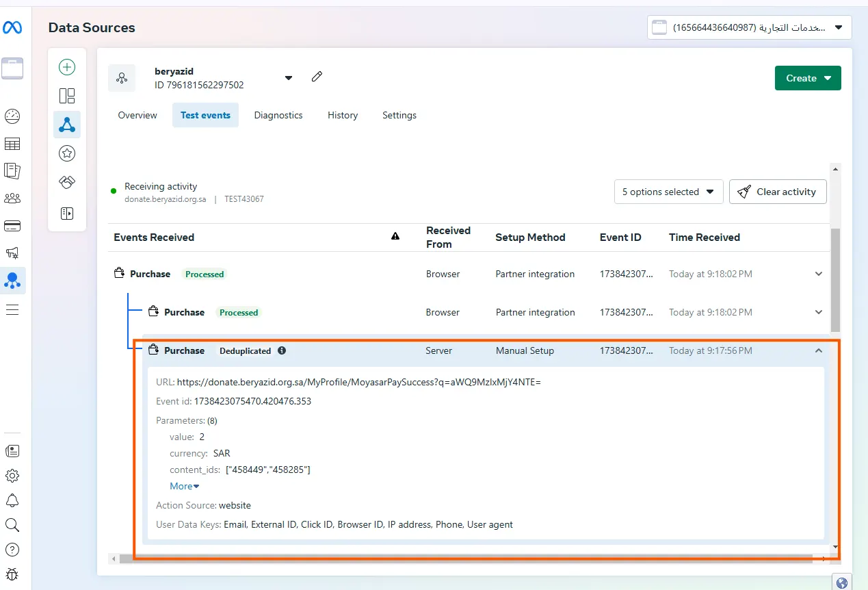Go to the Diagnostics tab
The image size is (868, 590).
coord(278,115)
